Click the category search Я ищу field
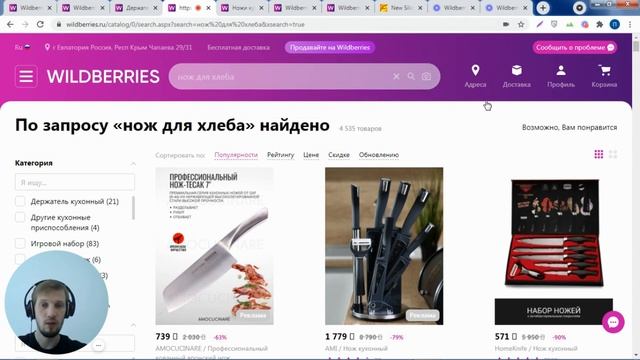Viewport: 640px width, 360px height. coord(75,182)
